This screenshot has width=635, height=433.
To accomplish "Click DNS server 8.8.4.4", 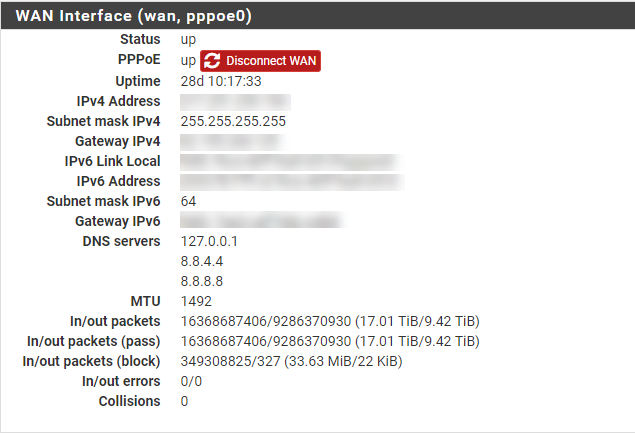I will pos(202,261).
